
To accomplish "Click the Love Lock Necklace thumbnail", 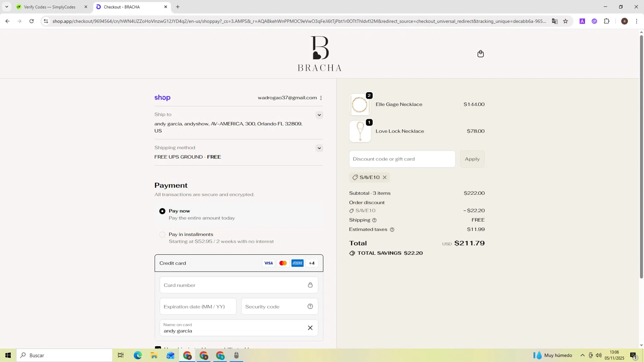I will coord(360,131).
